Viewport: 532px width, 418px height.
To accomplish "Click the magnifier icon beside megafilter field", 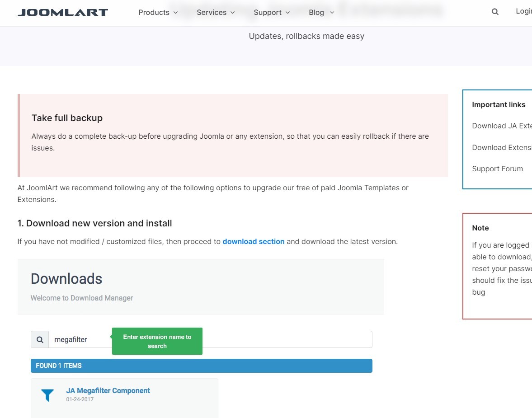I will coord(40,340).
